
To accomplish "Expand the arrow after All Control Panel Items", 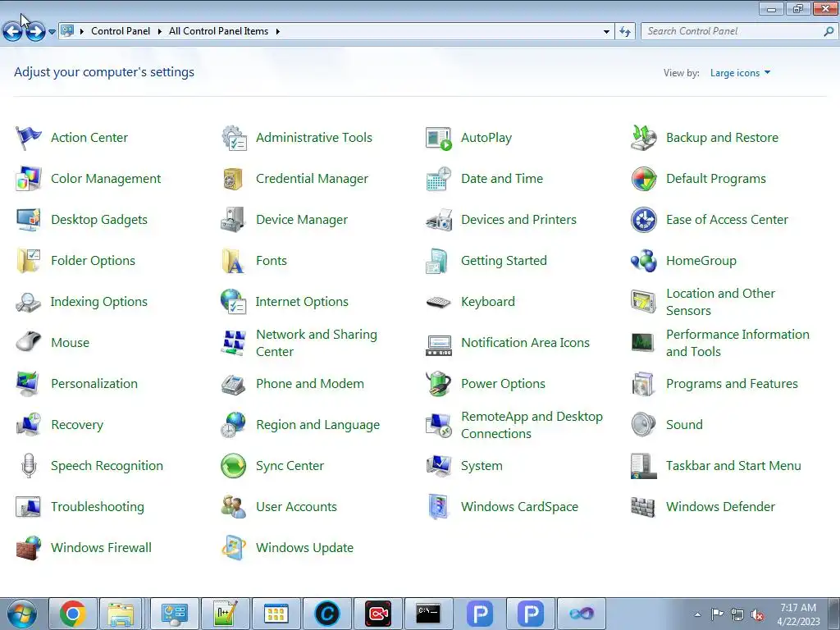I will [x=277, y=32].
